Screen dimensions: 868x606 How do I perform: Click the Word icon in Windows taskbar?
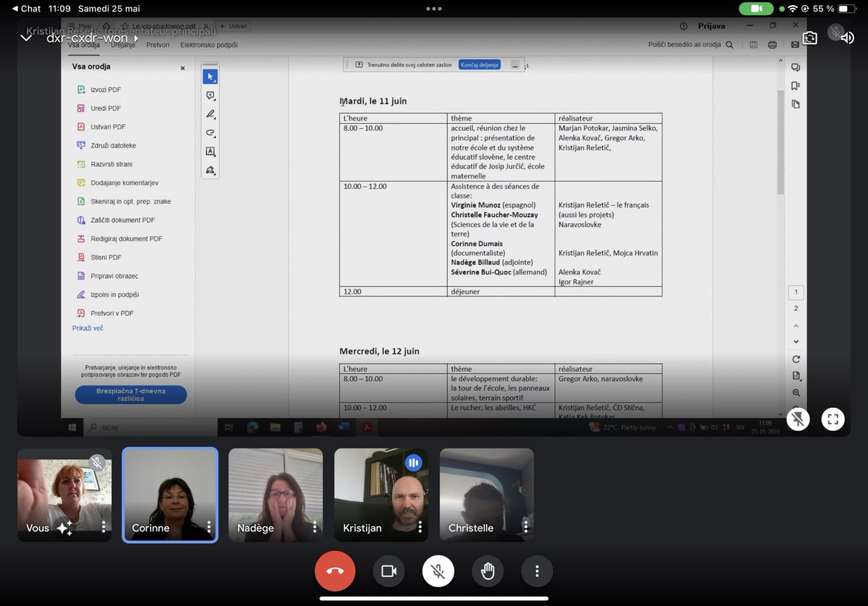[x=344, y=427]
